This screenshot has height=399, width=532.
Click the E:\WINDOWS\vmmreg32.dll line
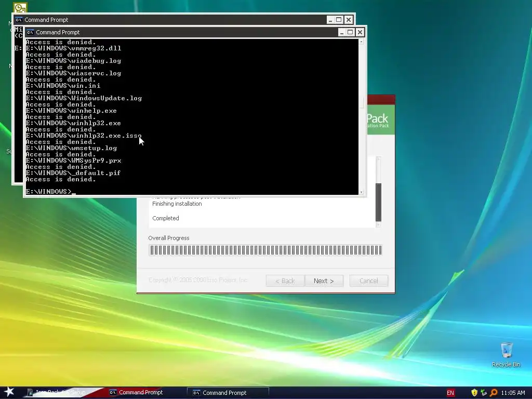point(74,48)
